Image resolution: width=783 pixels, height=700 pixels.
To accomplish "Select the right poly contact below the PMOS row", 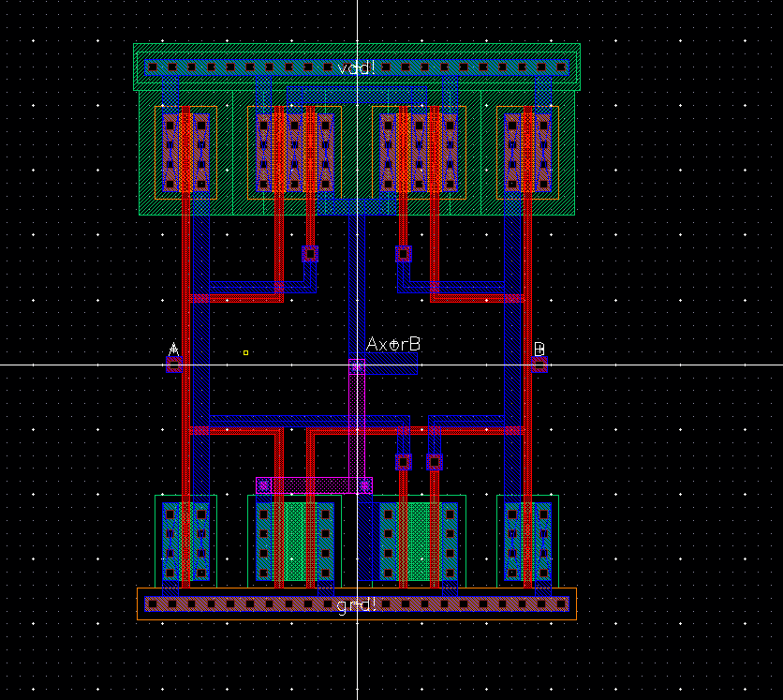I will 404,254.
